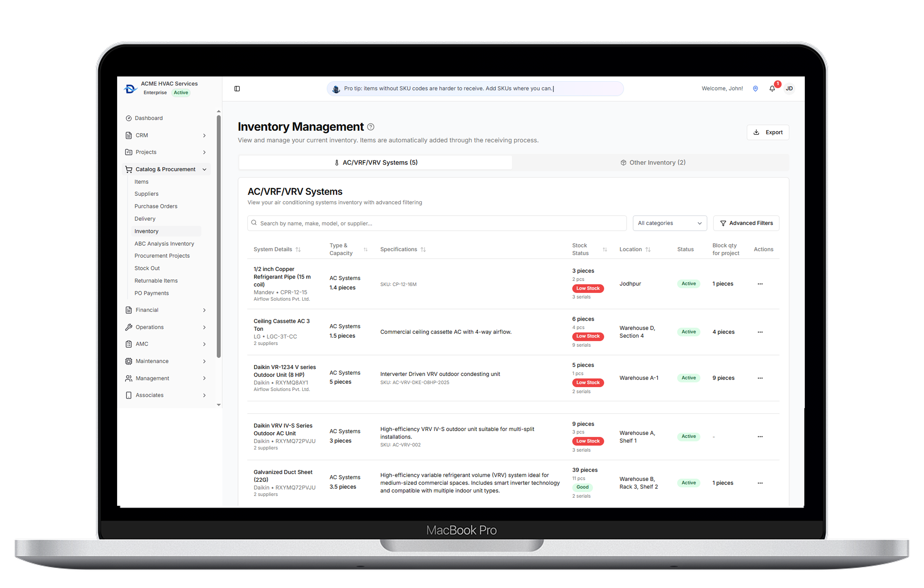Image resolution: width=924 pixels, height=588 pixels.
Task: Click Warehouse A-1 location cell
Action: 639,378
